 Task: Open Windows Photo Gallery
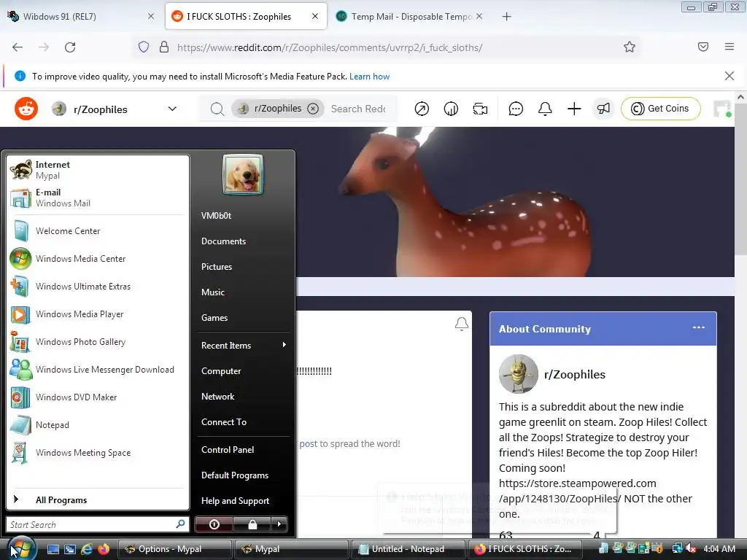coord(98,342)
